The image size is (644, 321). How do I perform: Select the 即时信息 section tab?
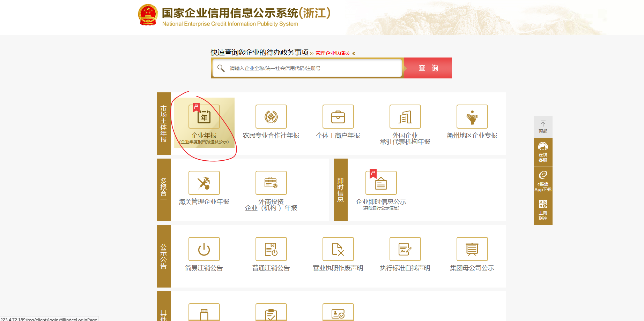tap(341, 190)
